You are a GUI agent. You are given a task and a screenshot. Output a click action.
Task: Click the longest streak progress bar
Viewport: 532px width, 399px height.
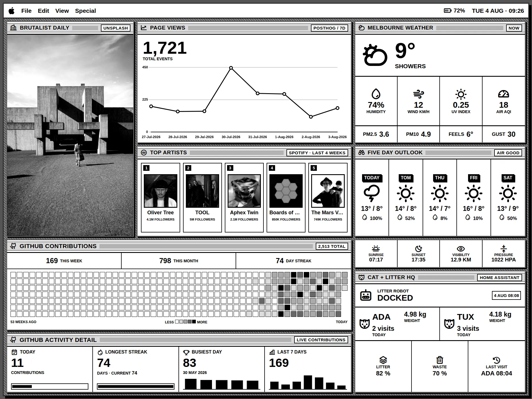[x=136, y=386]
